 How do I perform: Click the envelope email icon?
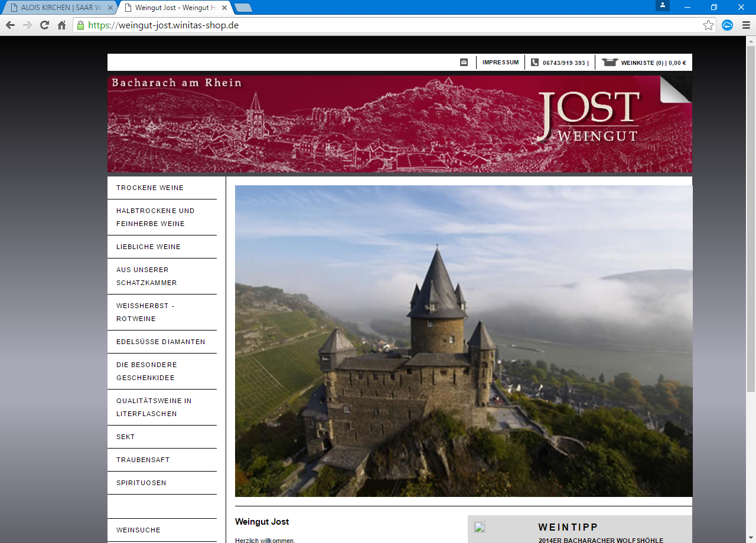(x=464, y=63)
